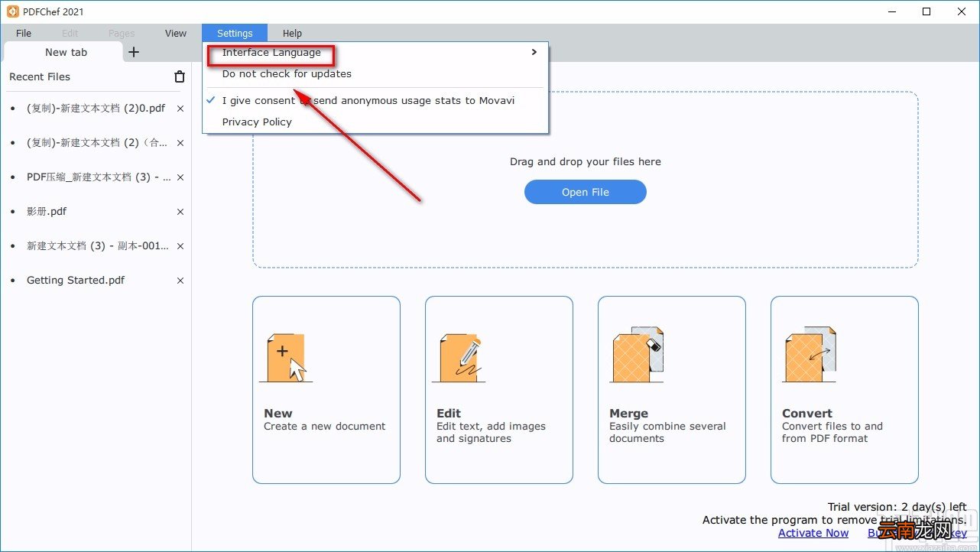Viewport: 980px width, 552px height.
Task: Expand the Interface Language submenu arrow
Action: (x=534, y=52)
